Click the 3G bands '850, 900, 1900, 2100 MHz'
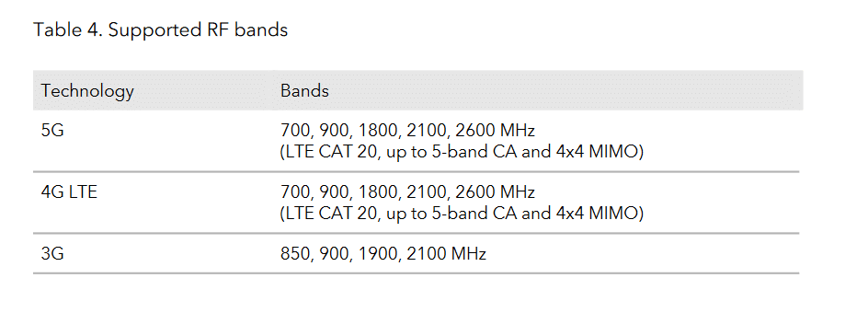 click(383, 254)
